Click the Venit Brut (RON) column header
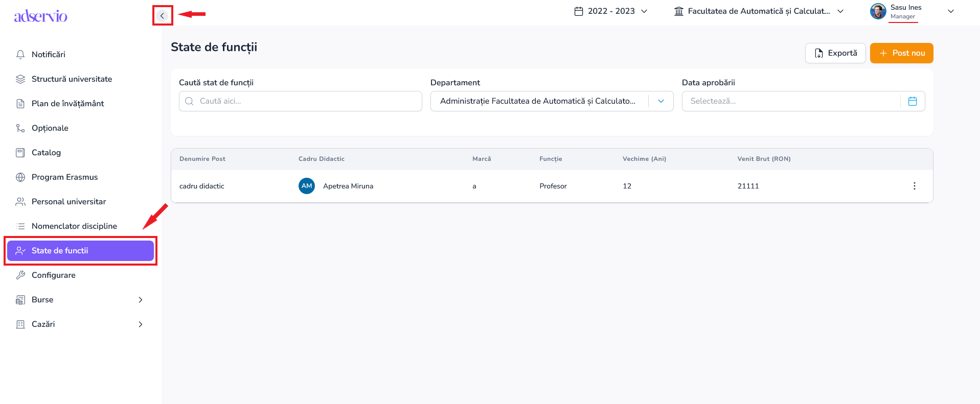Image resolution: width=980 pixels, height=404 pixels. 764,159
